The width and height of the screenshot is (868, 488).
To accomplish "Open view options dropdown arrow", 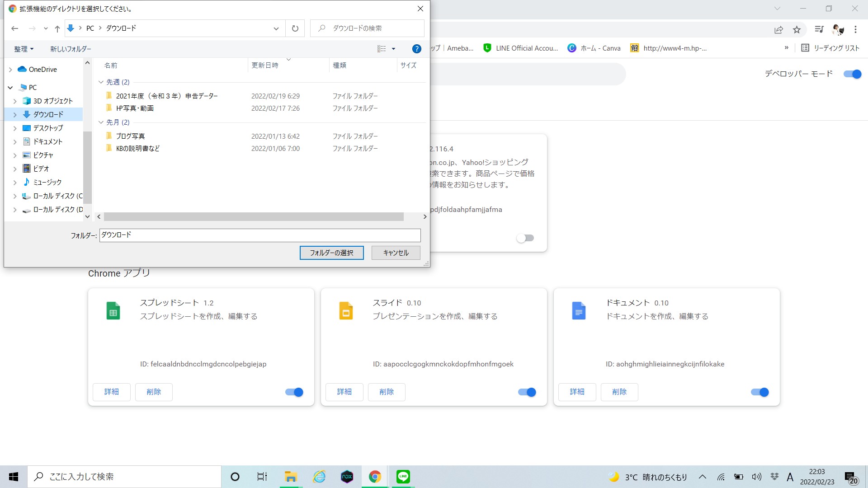I will pyautogui.click(x=393, y=49).
